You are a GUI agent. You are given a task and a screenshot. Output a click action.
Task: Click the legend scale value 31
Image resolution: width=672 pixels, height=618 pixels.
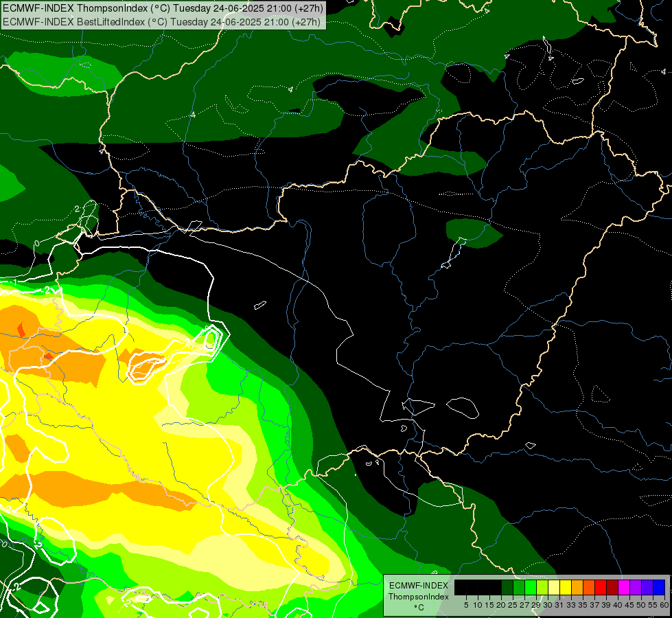pyautogui.click(x=559, y=605)
